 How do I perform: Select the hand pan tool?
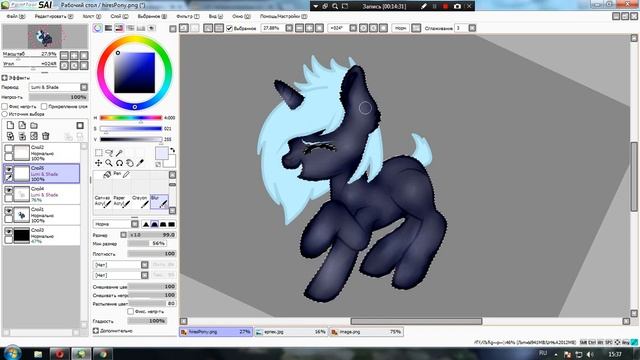[x=129, y=163]
